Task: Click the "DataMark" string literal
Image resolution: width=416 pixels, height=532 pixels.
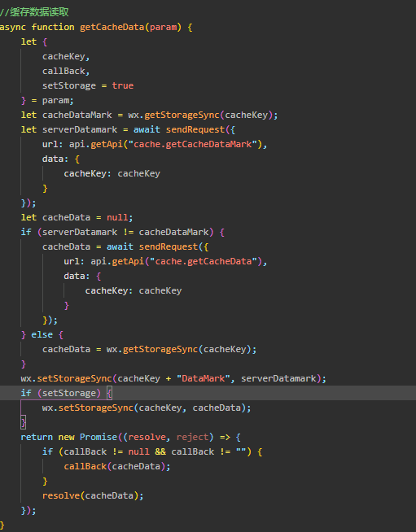Action: [x=203, y=378]
